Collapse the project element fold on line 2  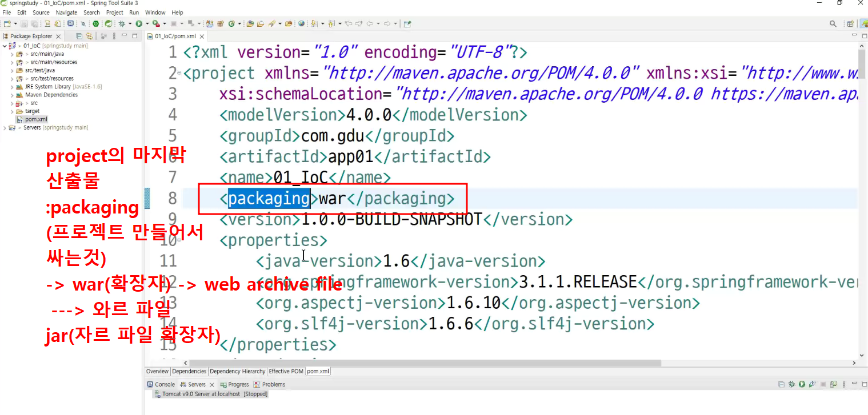[179, 74]
